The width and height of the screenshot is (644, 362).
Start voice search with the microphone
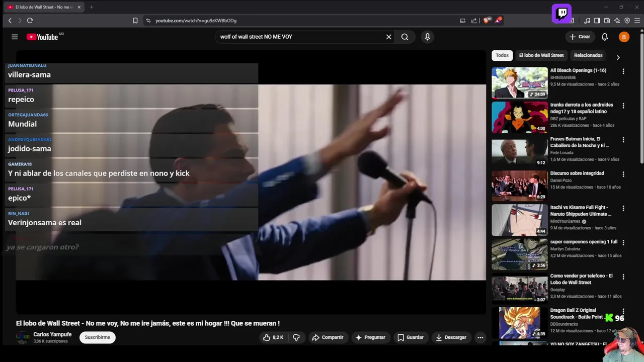tap(427, 37)
